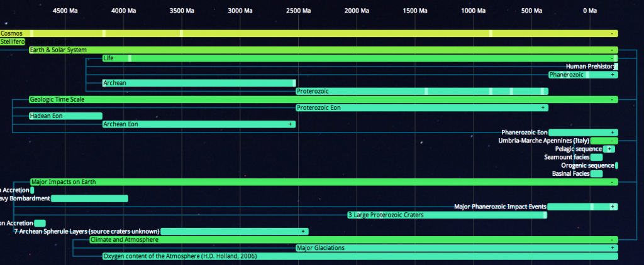This screenshot has width=644, height=265.
Task: Click the 'Pelagic sequence' label text
Action: coord(579,149)
